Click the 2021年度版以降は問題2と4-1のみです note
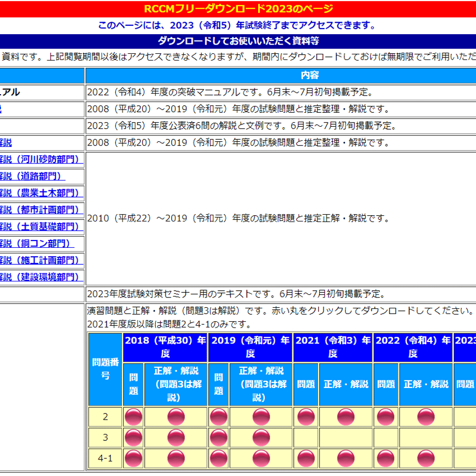The height and width of the screenshot is (476, 476). click(170, 324)
